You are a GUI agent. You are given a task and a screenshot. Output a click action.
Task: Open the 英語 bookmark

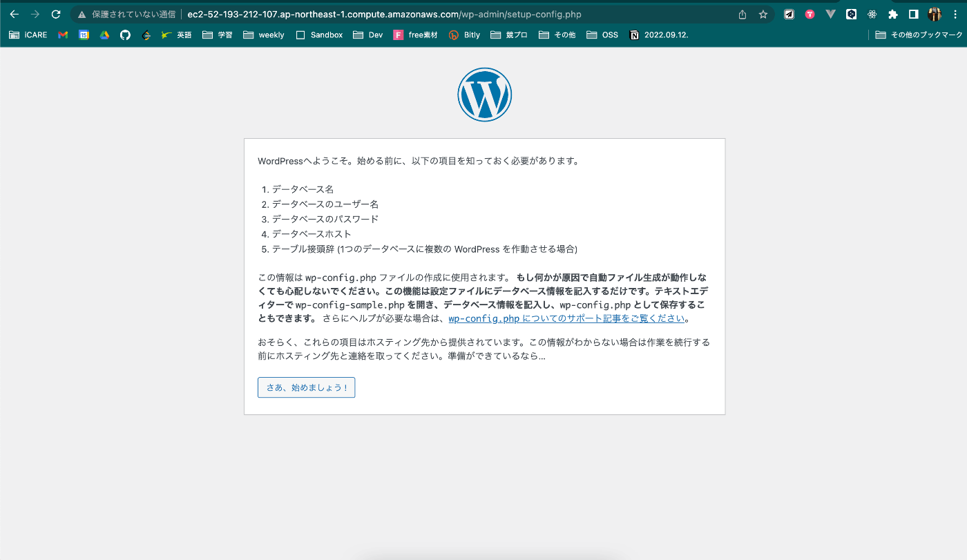coord(177,35)
